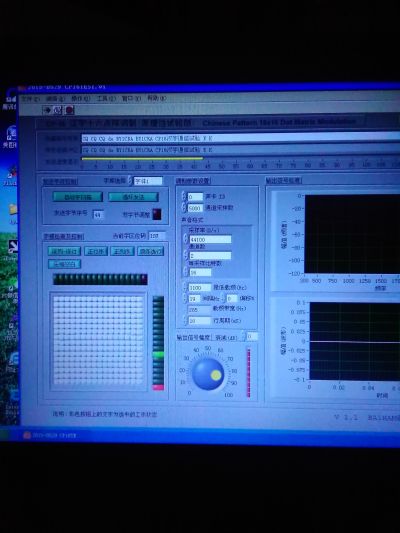This screenshot has width=400, height=533.
Task: Click the horizontal LED indicator strip
Action: (x=100, y=279)
